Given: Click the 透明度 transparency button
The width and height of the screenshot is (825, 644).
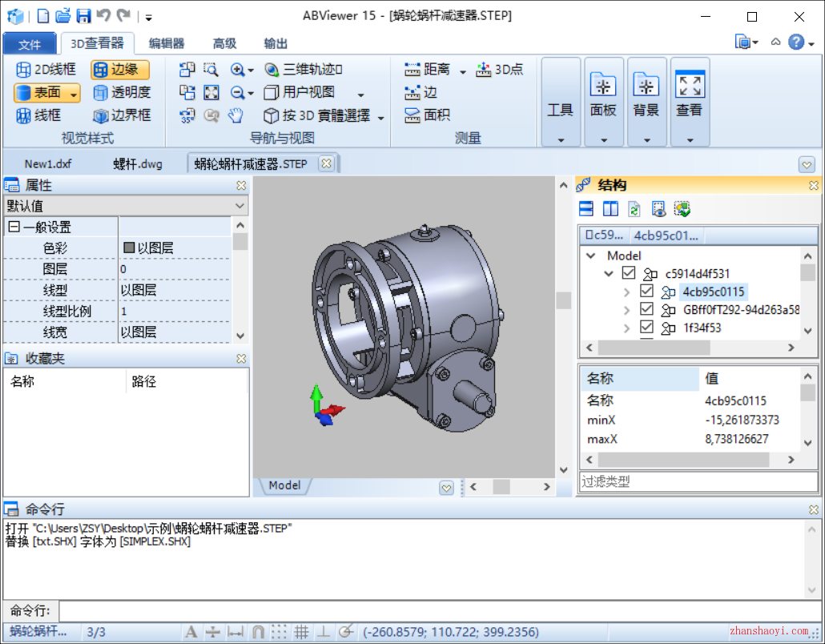Looking at the screenshot, I should pos(122,93).
